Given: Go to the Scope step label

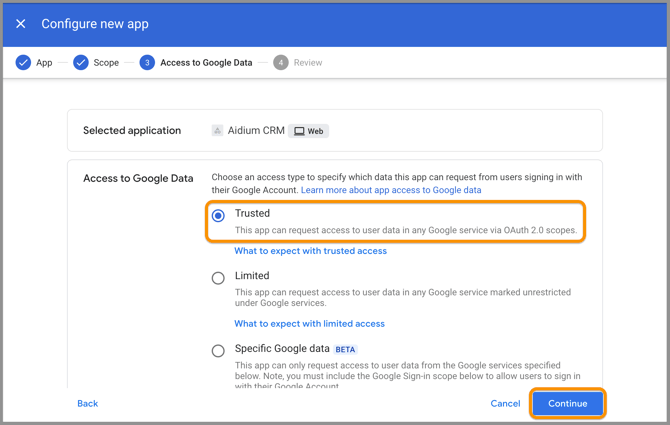Looking at the screenshot, I should 106,63.
